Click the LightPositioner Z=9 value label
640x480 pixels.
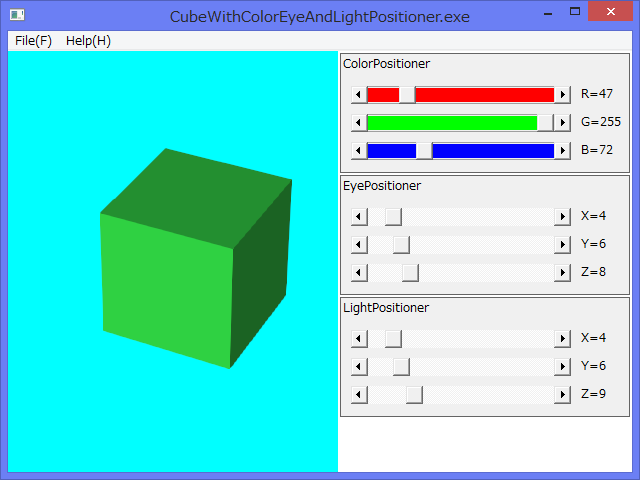click(x=593, y=394)
